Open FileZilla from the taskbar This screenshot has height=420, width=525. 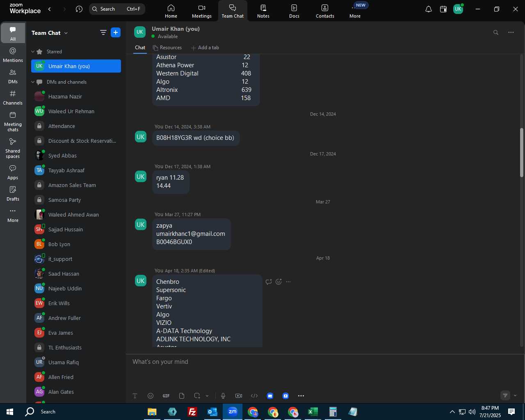click(x=192, y=412)
